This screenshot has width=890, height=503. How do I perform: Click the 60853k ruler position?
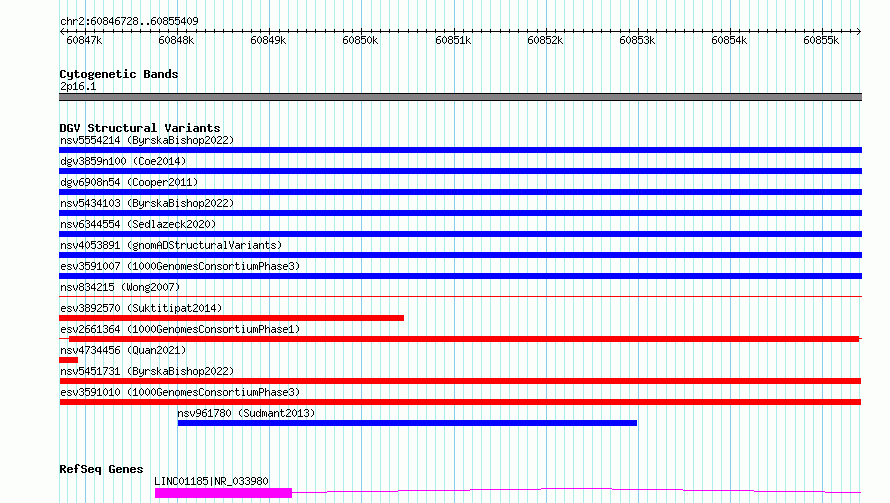pyautogui.click(x=637, y=40)
